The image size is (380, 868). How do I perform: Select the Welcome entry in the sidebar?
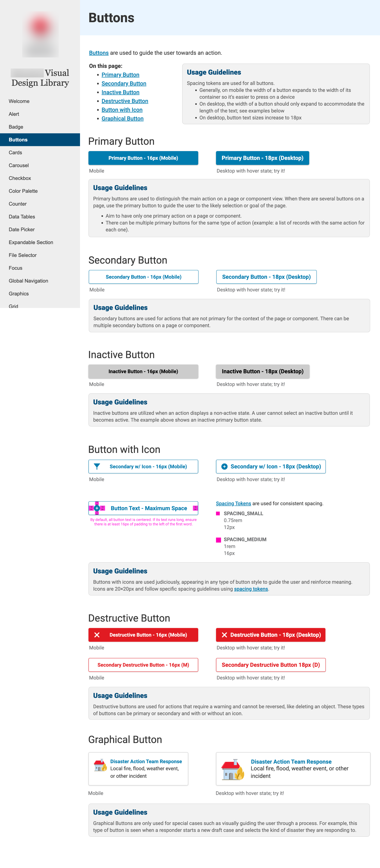pos(19,101)
